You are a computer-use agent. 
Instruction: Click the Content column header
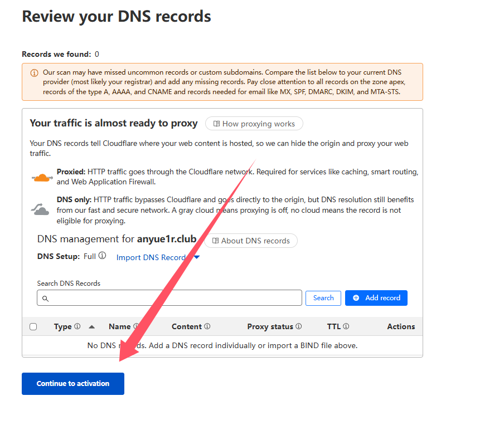click(x=187, y=326)
